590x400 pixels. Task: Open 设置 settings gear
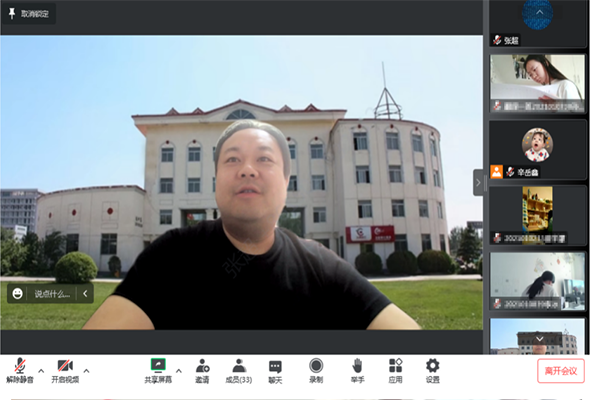pos(432,371)
